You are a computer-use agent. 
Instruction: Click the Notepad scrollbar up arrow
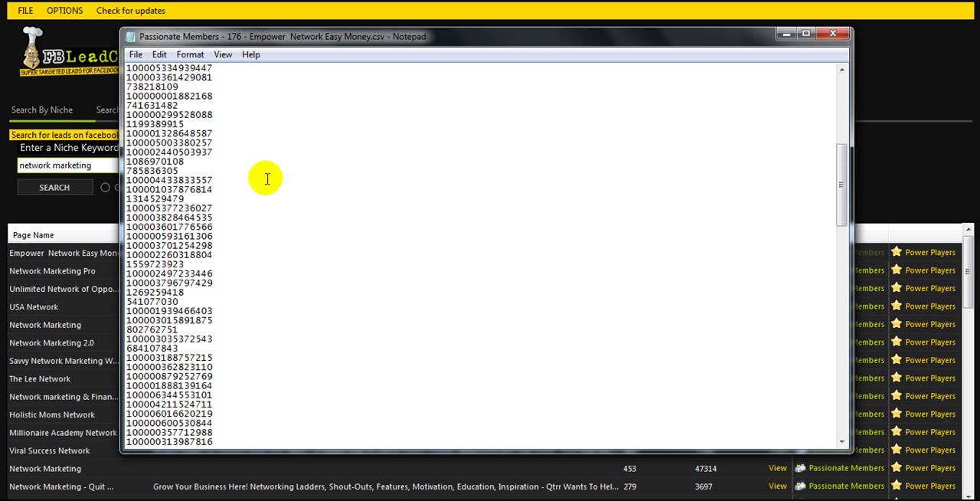[x=842, y=70]
